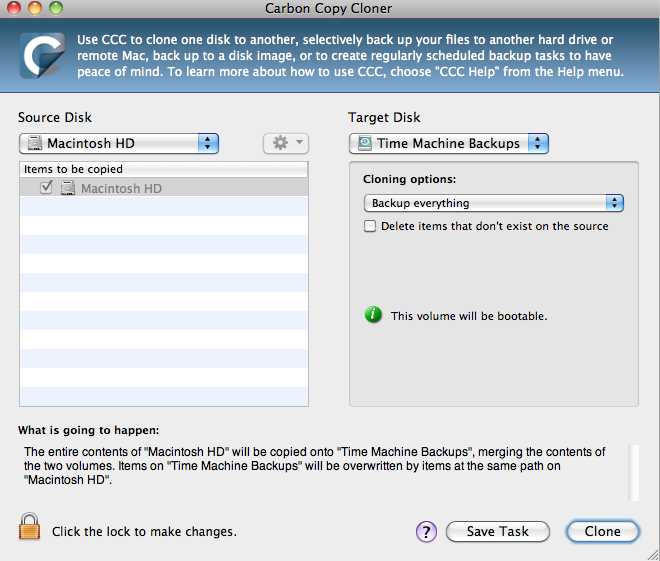Image resolution: width=660 pixels, height=561 pixels.
Task: Click the Macintosh HD drive icon in list
Action: pyautogui.click(x=67, y=188)
